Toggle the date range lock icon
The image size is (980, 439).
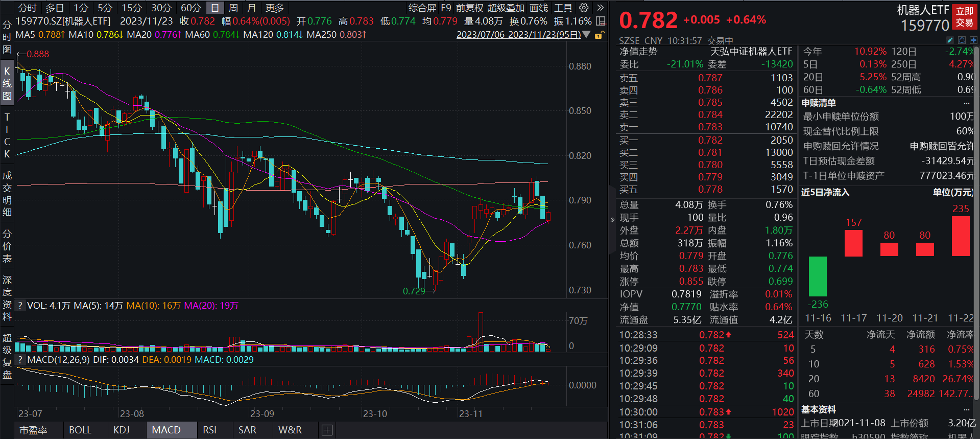(600, 35)
